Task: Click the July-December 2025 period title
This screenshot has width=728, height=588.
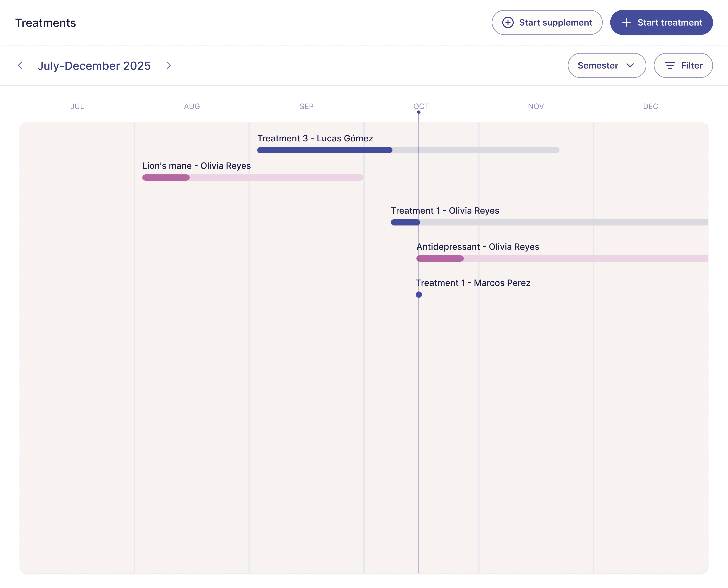Action: (x=94, y=66)
